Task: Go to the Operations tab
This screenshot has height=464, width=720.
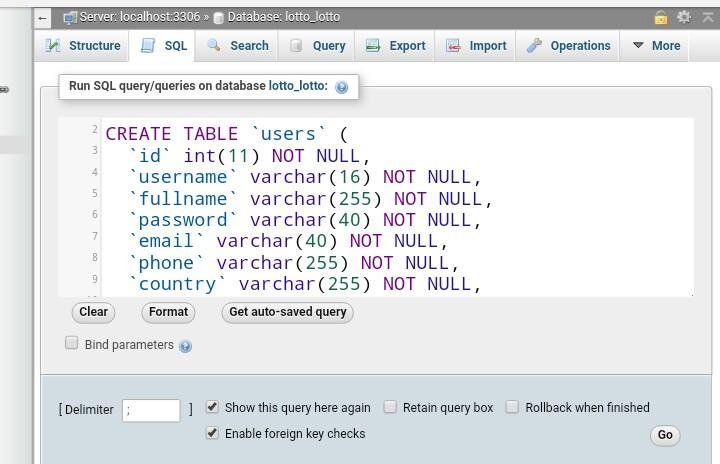Action: pyautogui.click(x=569, y=46)
